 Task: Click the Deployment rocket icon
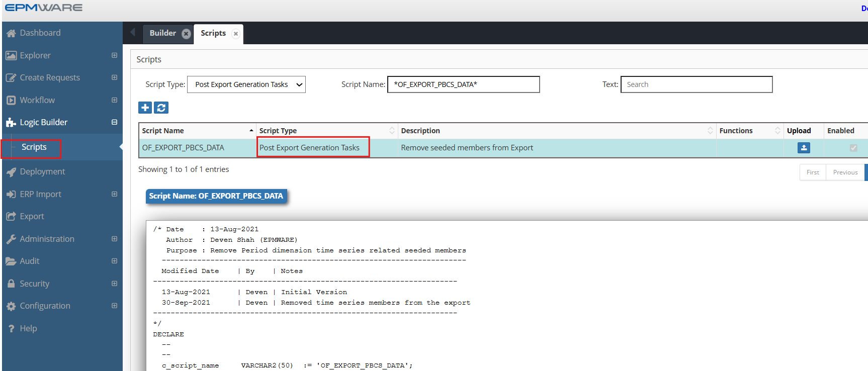[x=11, y=172]
